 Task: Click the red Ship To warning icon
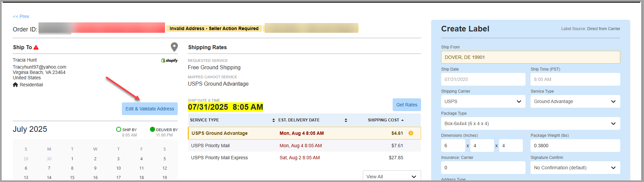click(36, 48)
